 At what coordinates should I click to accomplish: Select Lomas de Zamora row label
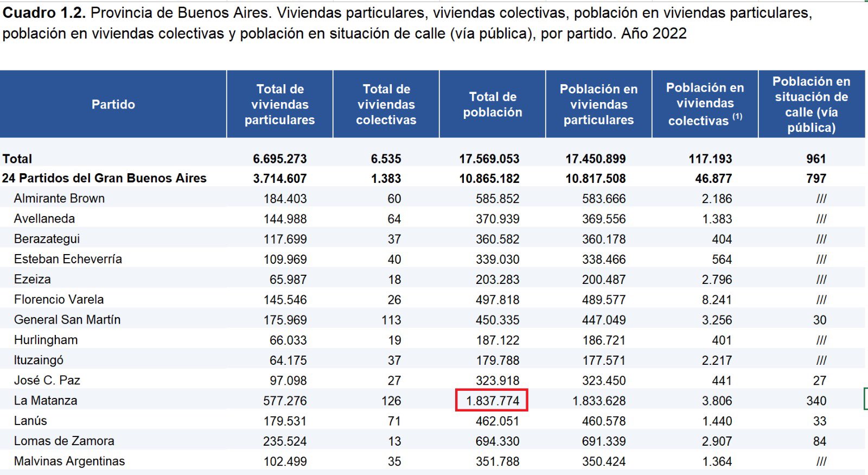64,441
